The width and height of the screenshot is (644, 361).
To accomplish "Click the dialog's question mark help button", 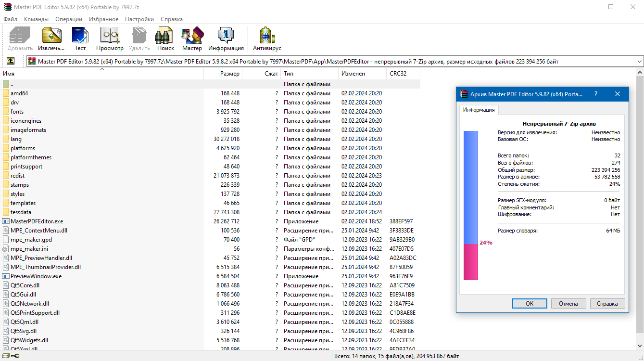I will (x=596, y=94).
